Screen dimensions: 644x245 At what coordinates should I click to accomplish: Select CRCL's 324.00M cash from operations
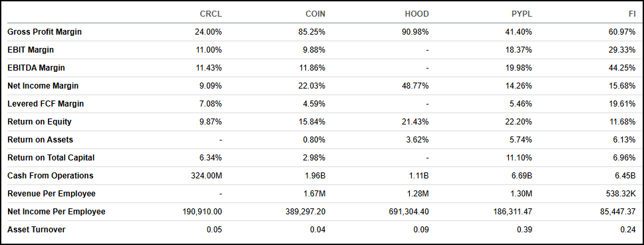[x=207, y=176]
